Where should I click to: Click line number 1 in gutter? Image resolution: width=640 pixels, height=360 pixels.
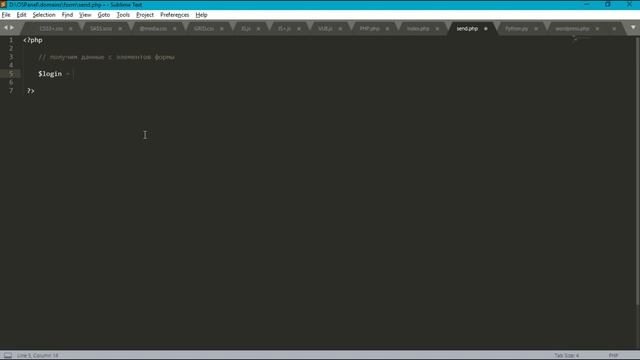(11, 40)
